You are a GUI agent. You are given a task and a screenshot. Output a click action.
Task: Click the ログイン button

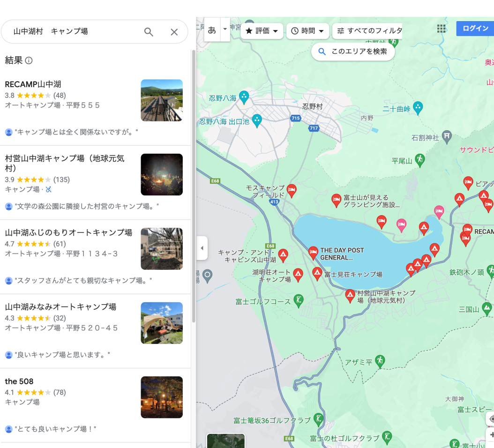(x=475, y=29)
